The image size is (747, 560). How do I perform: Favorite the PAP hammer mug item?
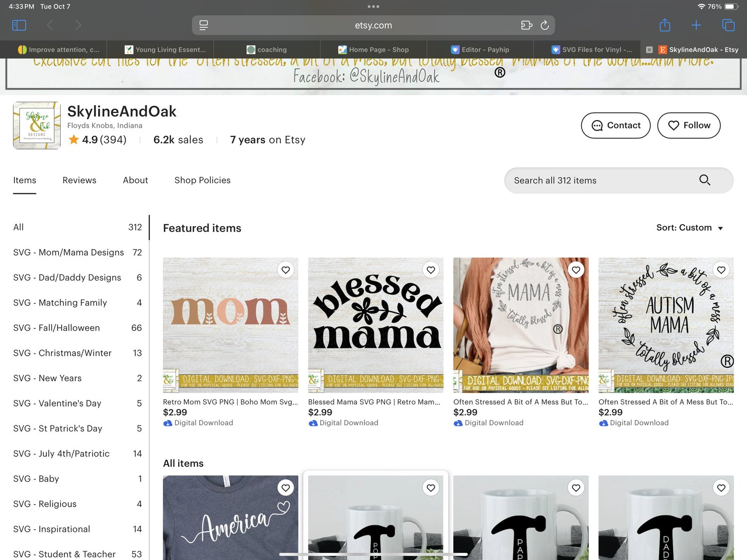pyautogui.click(x=576, y=488)
